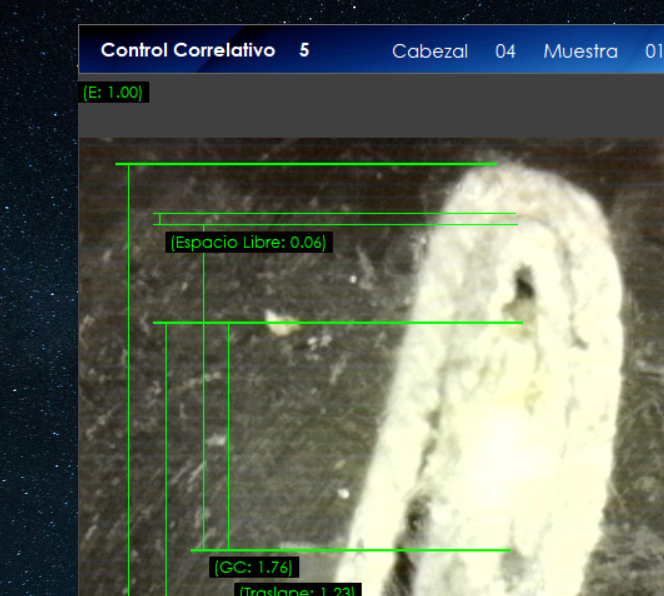This screenshot has height=596, width=664.
Task: Select the GC: 1.76 measurement label
Action: [254, 567]
